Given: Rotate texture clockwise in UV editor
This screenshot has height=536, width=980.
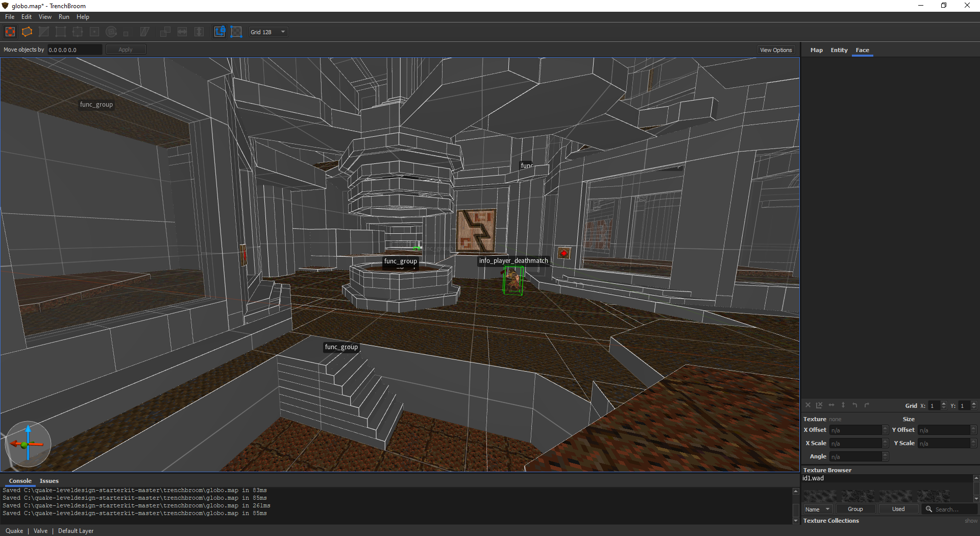Looking at the screenshot, I should 867,405.
